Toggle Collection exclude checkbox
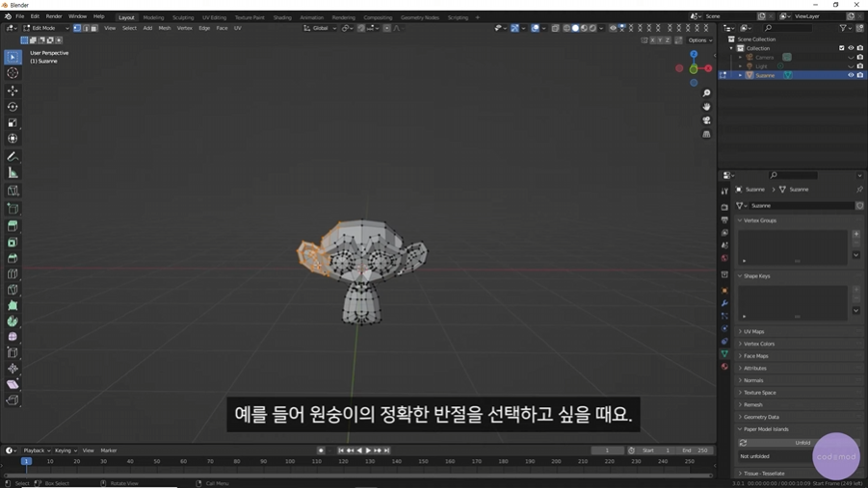This screenshot has width=868, height=488. tap(842, 48)
